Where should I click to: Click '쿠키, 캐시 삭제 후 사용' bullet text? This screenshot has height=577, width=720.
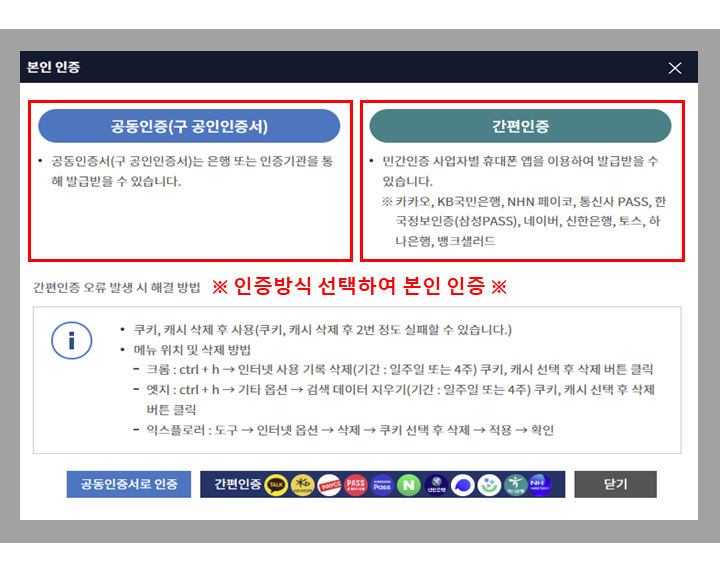tap(322, 330)
